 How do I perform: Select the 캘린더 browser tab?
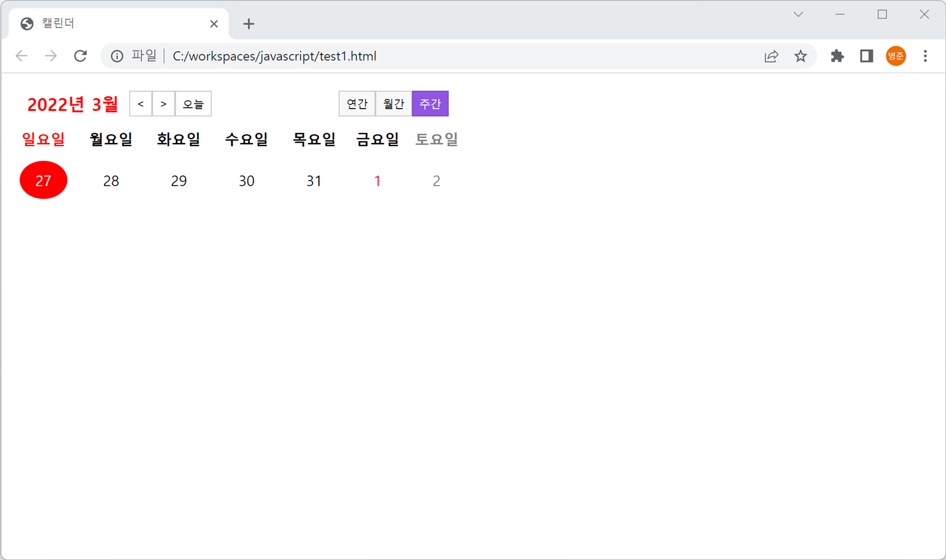[119, 24]
